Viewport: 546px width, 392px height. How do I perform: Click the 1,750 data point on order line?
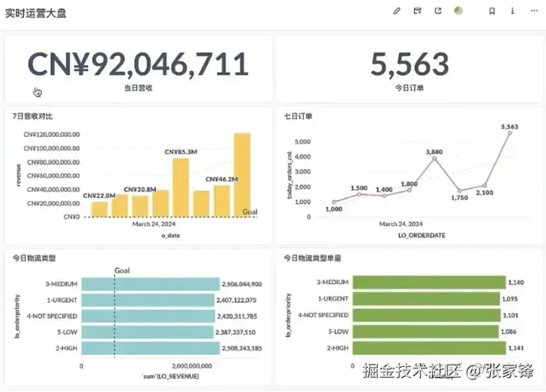point(460,191)
